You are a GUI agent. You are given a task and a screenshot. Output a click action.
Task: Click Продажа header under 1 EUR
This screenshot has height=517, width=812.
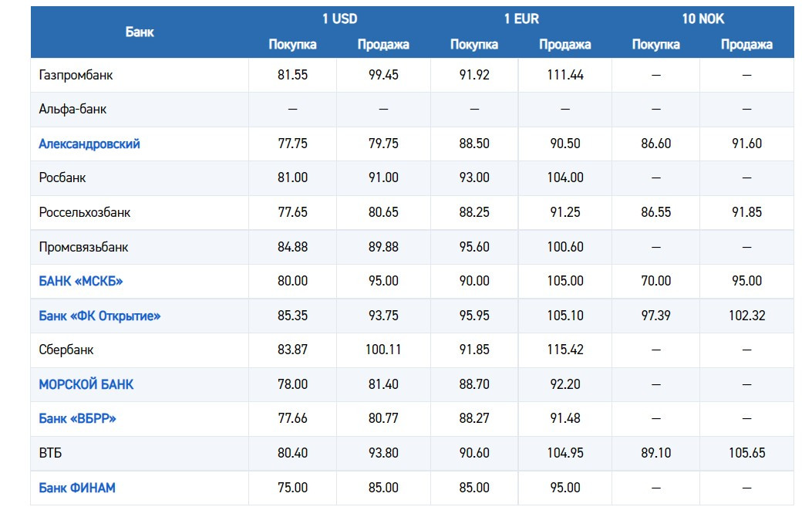click(x=564, y=44)
